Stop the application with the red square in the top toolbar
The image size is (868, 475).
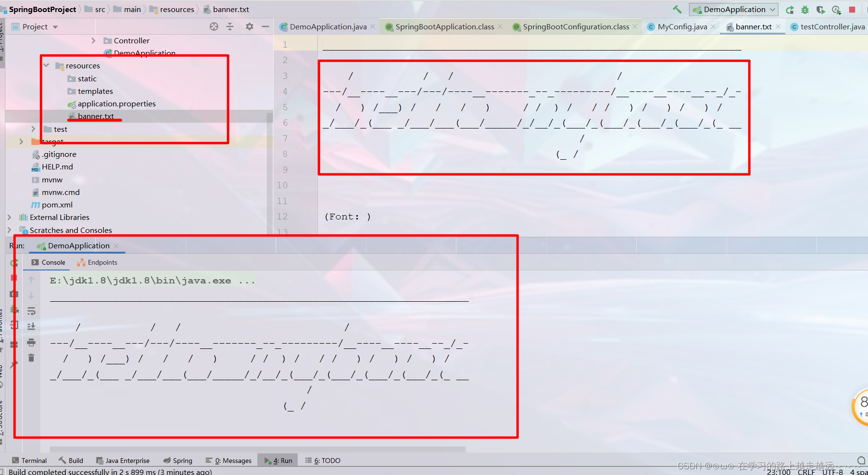tap(852, 10)
